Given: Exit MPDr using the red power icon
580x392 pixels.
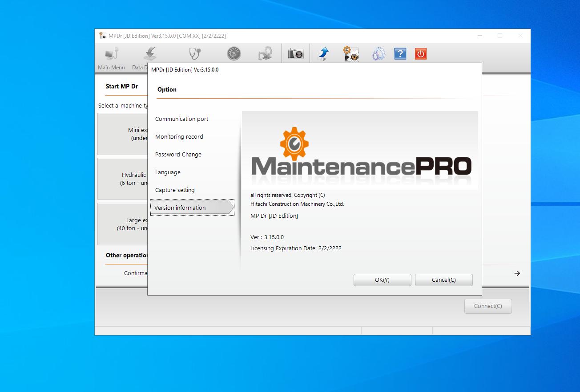Looking at the screenshot, I should [x=420, y=53].
